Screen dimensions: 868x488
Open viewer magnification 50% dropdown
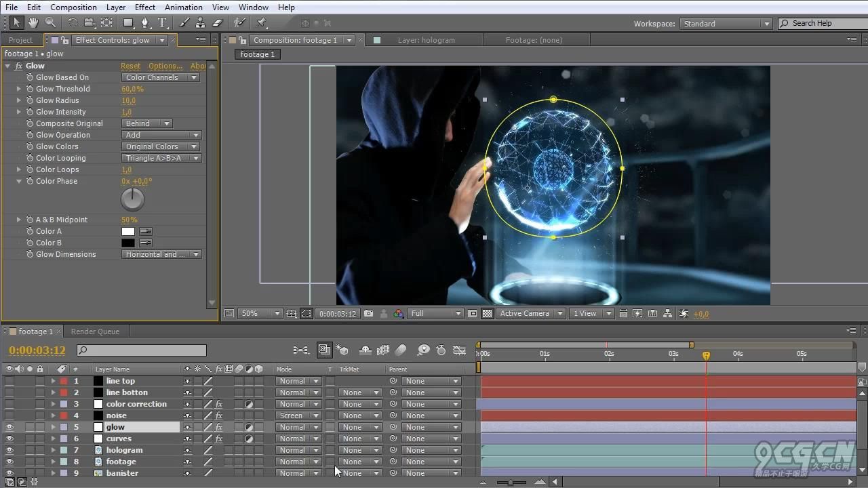[260, 314]
